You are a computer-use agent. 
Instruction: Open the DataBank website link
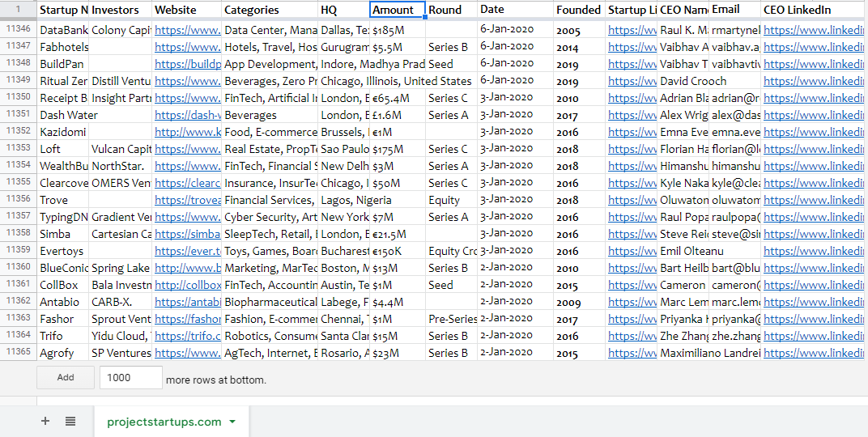click(188, 31)
